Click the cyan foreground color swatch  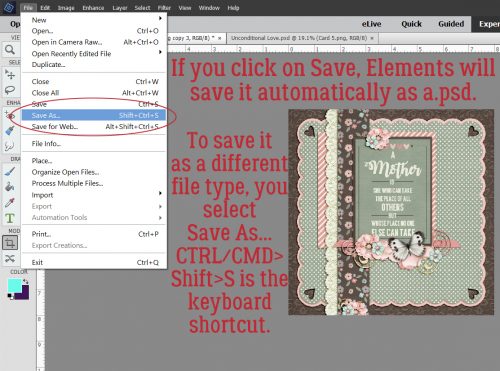tap(14, 285)
